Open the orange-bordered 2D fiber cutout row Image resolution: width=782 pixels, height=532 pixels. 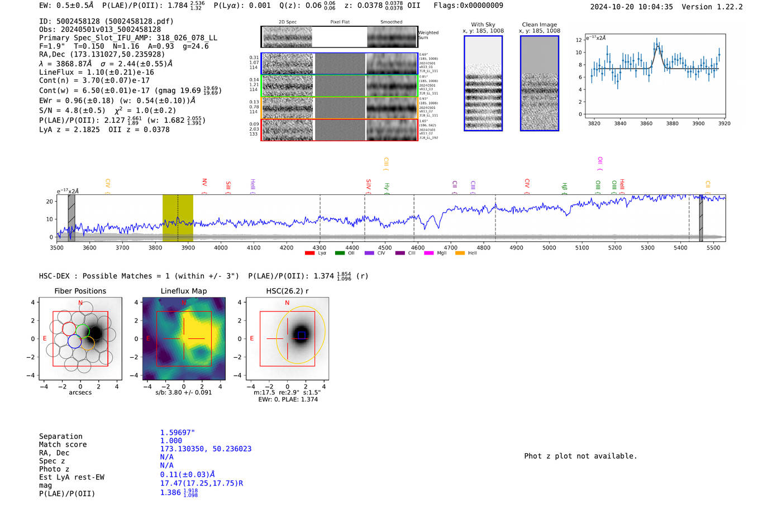click(339, 108)
